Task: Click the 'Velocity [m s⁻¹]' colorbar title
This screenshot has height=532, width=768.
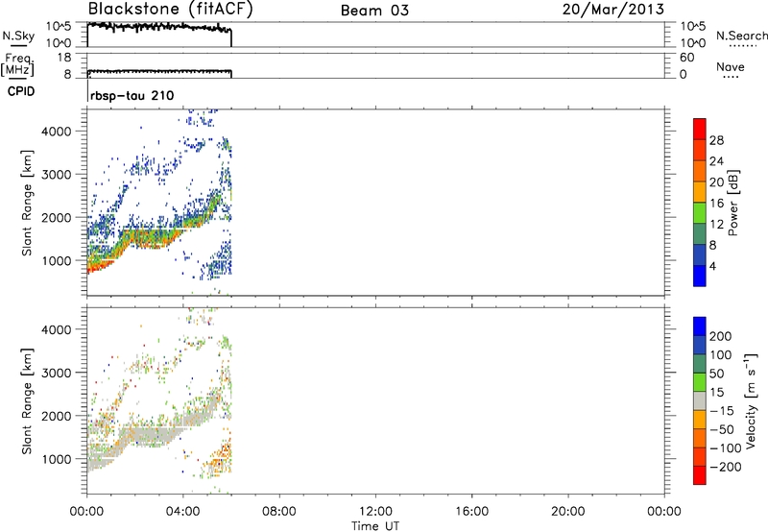Action: [x=751, y=400]
